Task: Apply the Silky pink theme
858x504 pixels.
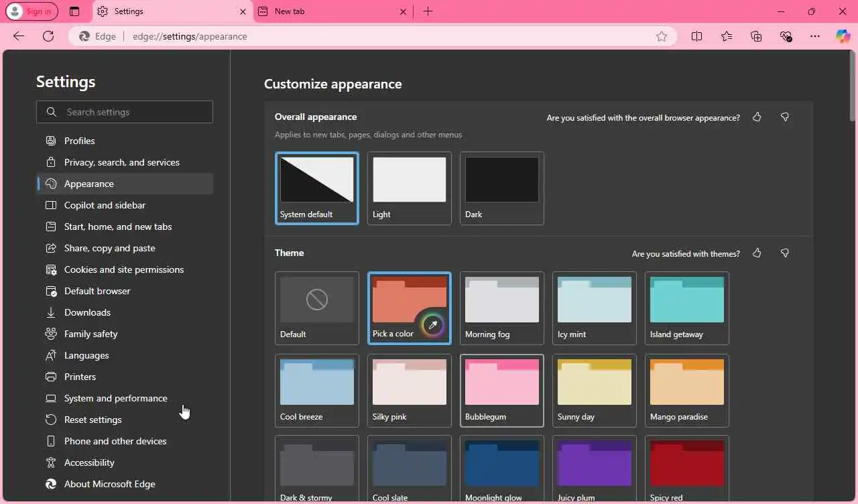Action: pos(410,391)
